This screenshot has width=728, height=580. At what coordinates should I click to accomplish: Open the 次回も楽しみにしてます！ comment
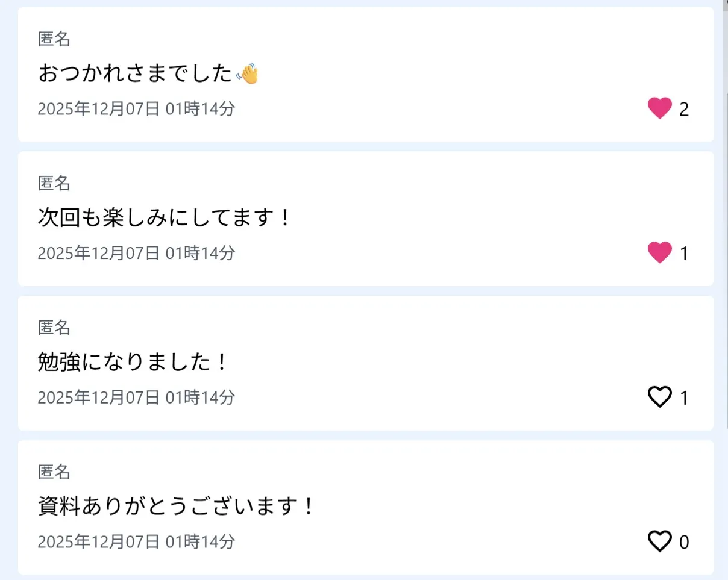point(164,218)
